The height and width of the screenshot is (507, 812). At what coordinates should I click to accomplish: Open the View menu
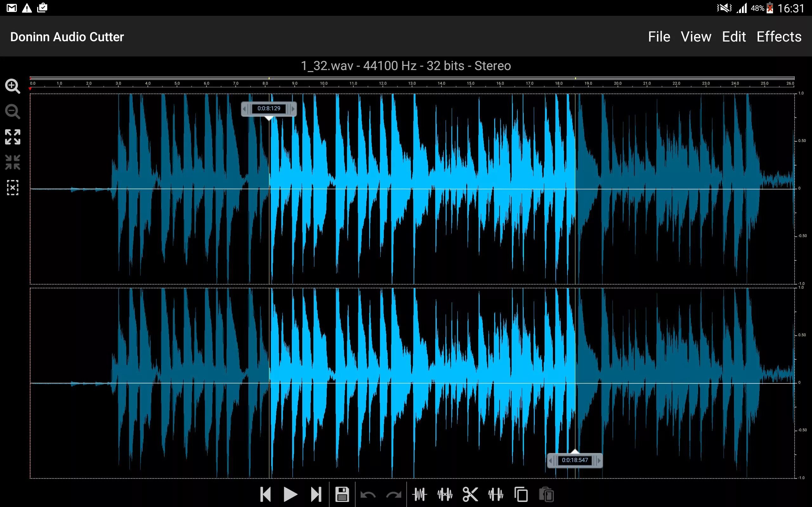click(696, 36)
